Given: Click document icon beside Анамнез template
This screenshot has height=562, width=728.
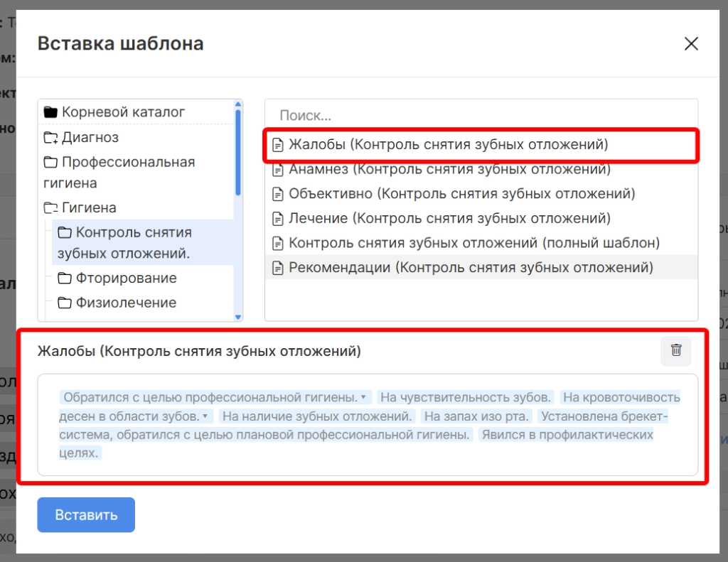Looking at the screenshot, I should [278, 170].
